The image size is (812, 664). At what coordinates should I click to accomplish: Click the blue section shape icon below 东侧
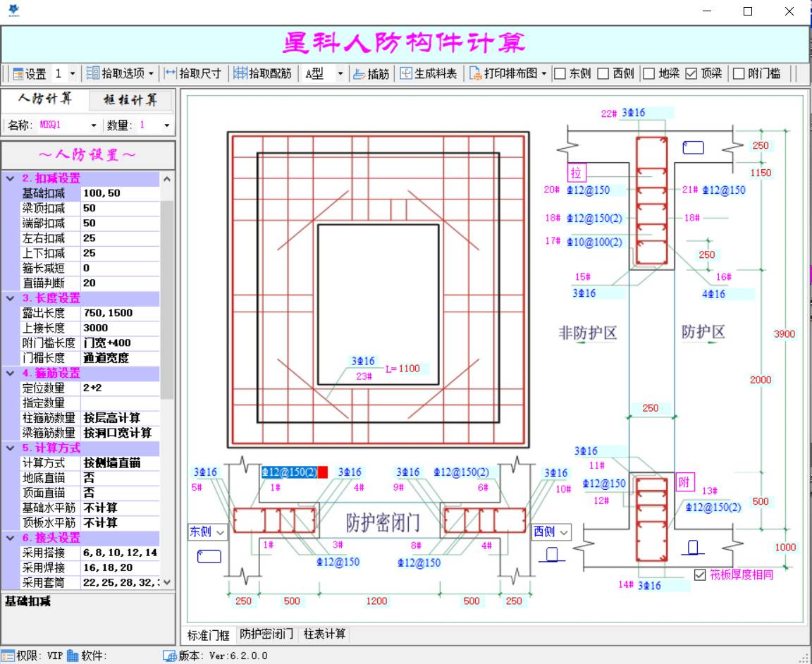[x=209, y=556]
